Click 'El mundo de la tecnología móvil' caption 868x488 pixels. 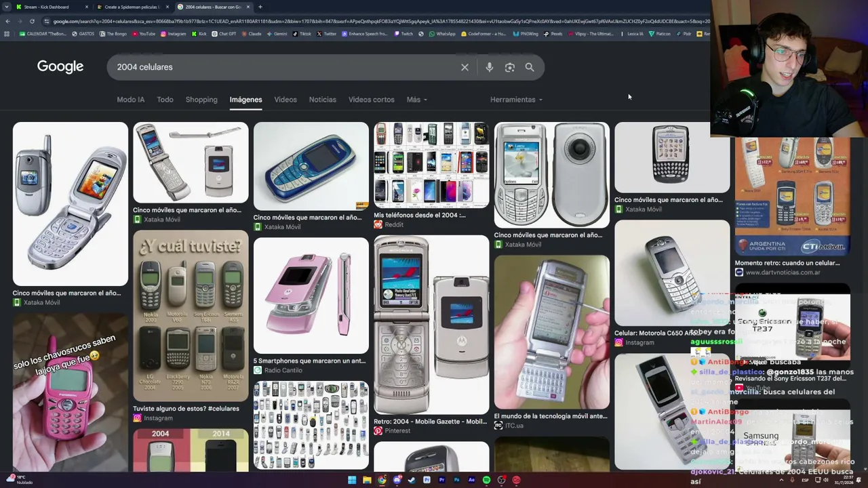tap(551, 416)
